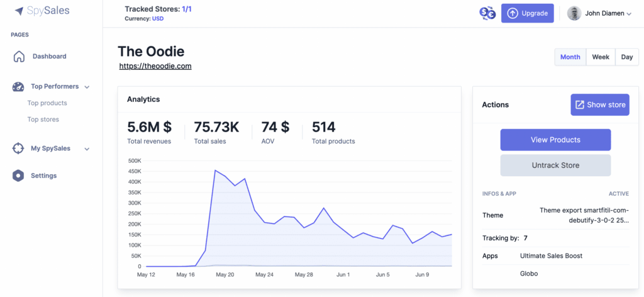The image size is (644, 297).
Task: Click the currency exchange coins icon
Action: 487,13
